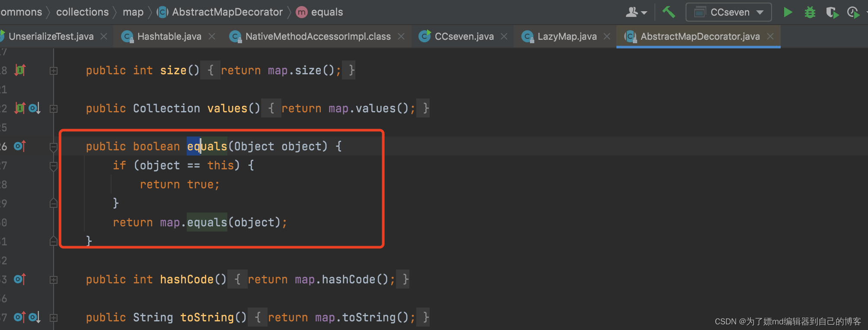
Task: Close the UnserializeTest.java tab
Action: pos(104,36)
